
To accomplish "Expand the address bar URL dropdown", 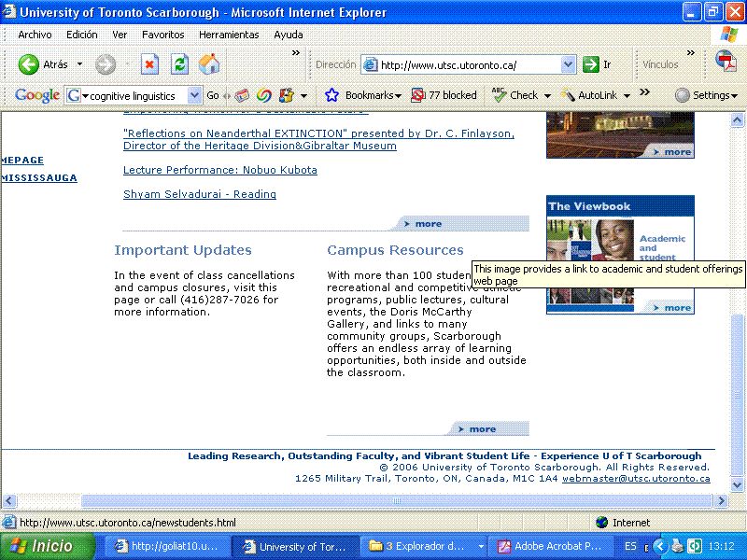I will coord(569,64).
